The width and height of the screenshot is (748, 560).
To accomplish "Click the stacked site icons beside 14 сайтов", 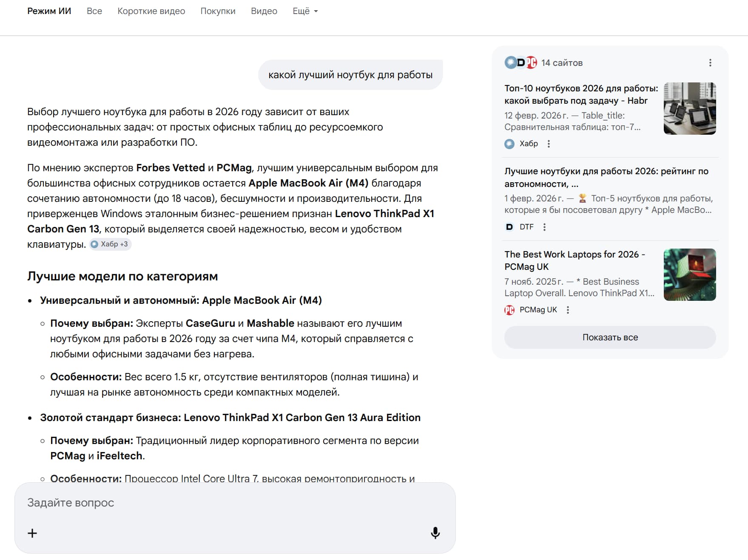I will click(520, 63).
